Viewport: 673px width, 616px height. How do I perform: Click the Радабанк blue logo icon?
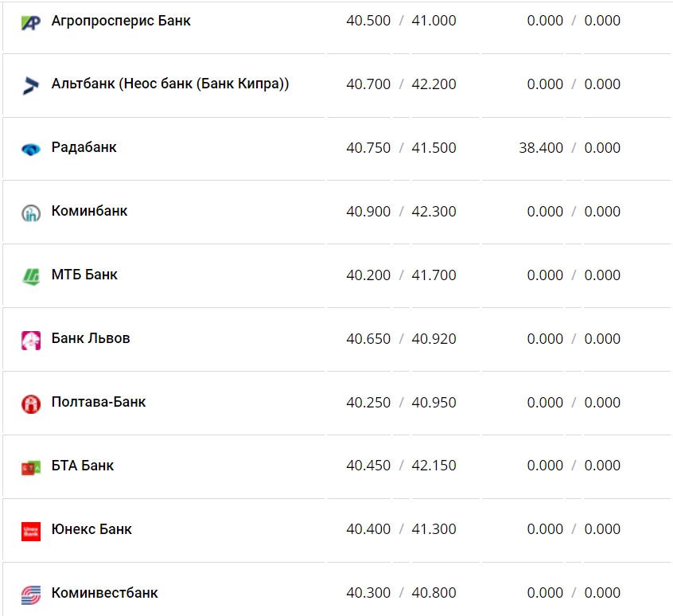30,149
